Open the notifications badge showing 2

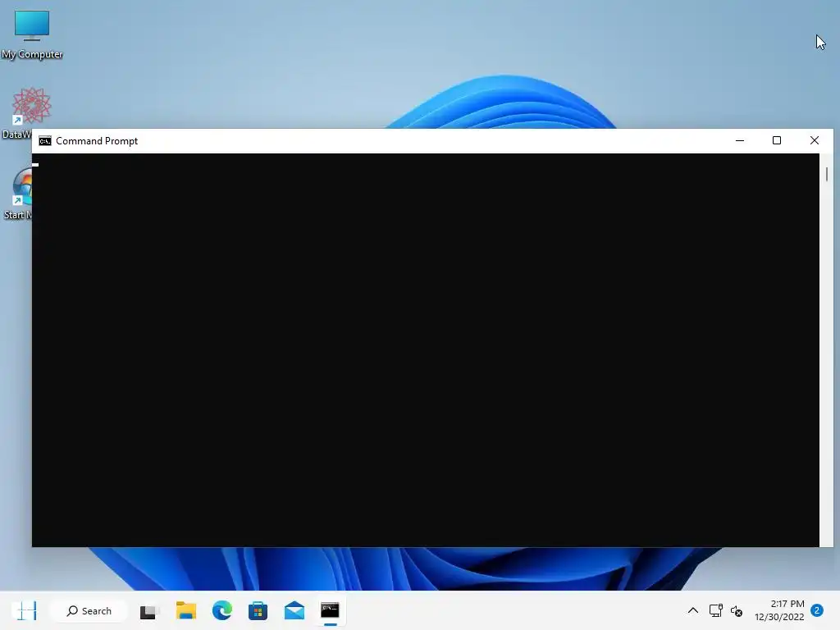pyautogui.click(x=817, y=610)
